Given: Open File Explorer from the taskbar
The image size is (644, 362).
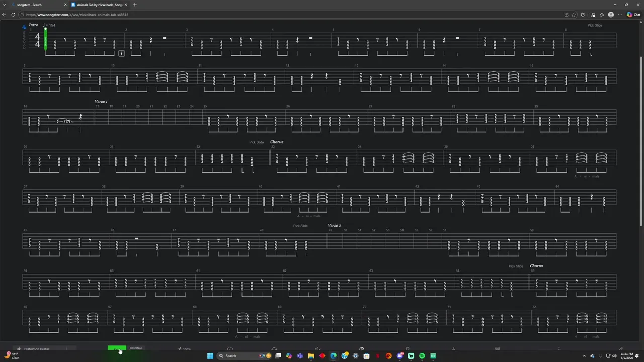Looking at the screenshot, I should 311,356.
